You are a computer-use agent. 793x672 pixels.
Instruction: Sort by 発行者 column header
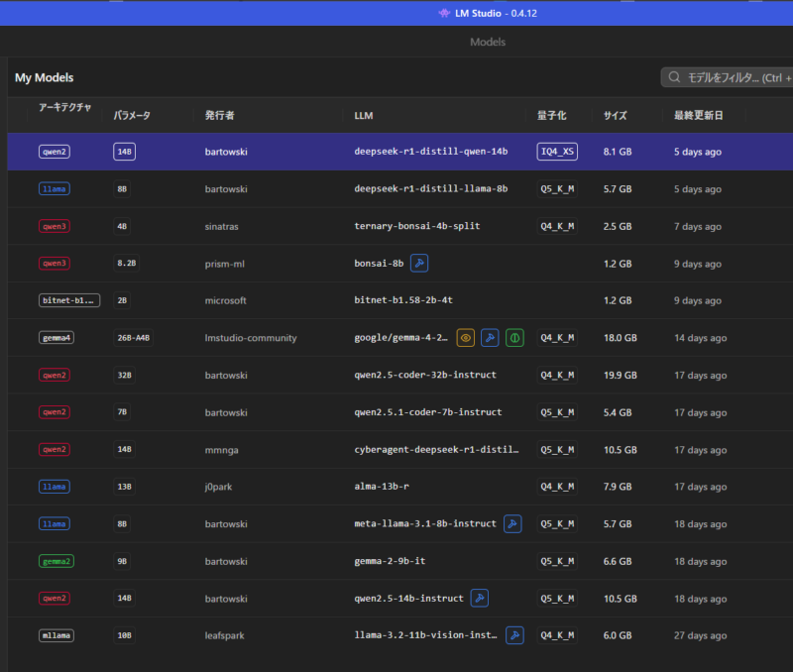219,115
